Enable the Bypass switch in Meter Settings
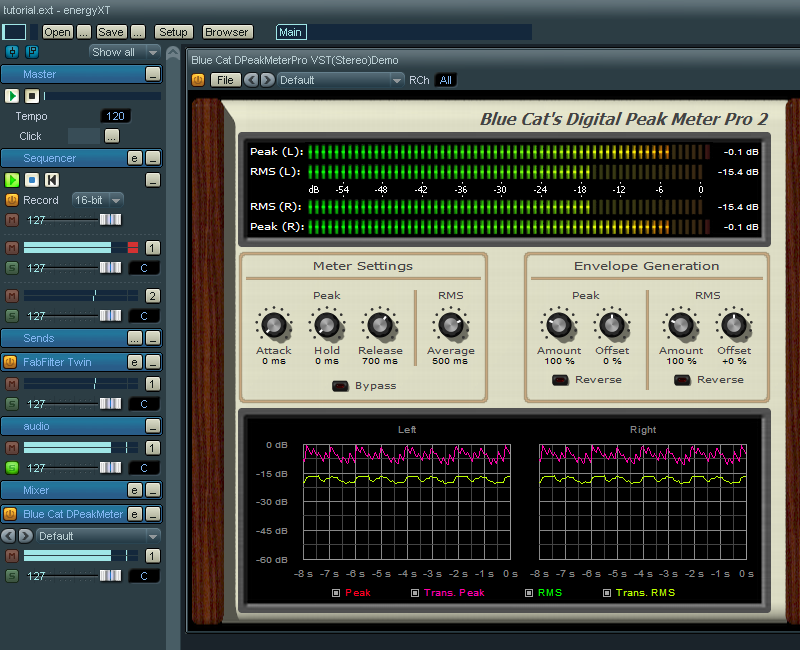 coord(340,386)
